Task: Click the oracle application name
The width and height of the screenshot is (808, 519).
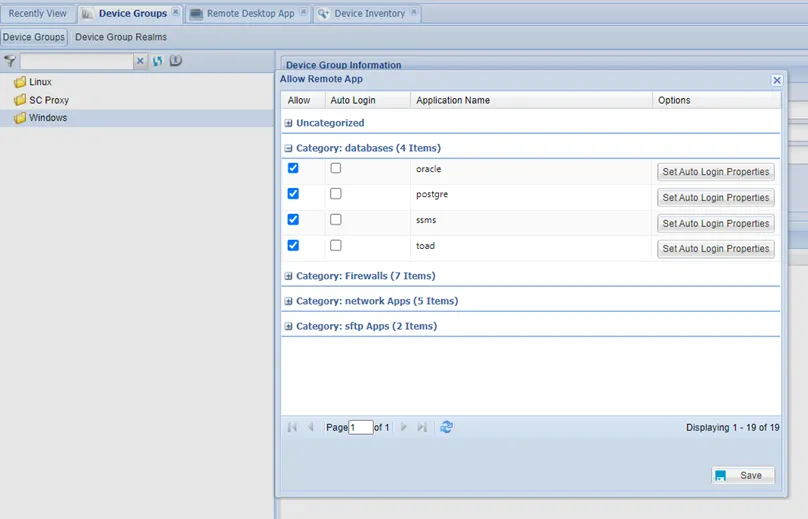Action: coord(428,169)
